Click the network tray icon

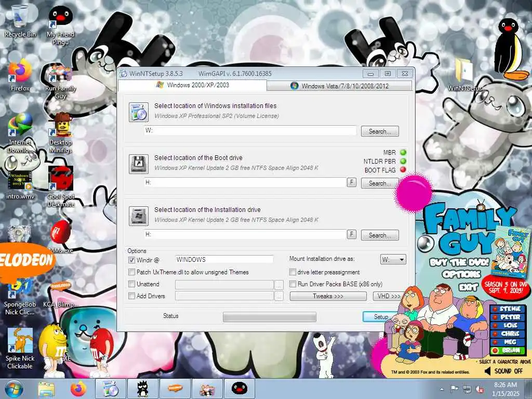(x=467, y=389)
